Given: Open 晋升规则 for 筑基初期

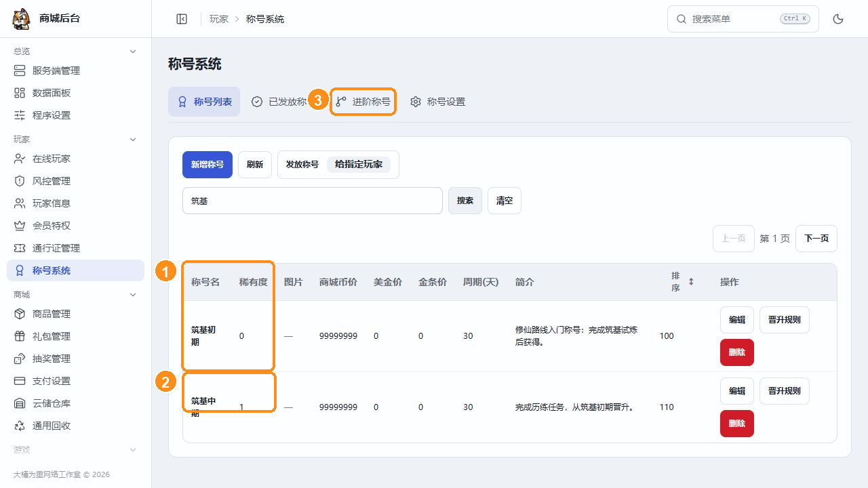Looking at the screenshot, I should pos(785,320).
